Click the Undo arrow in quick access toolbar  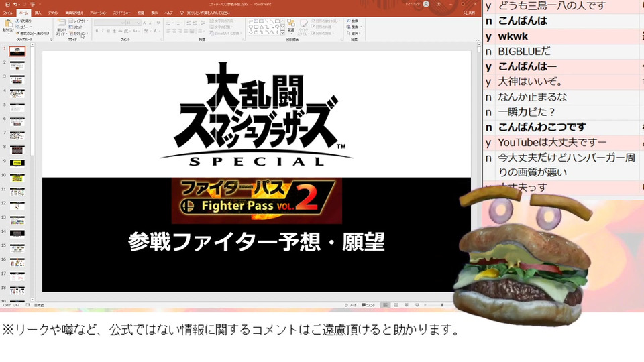click(x=15, y=5)
